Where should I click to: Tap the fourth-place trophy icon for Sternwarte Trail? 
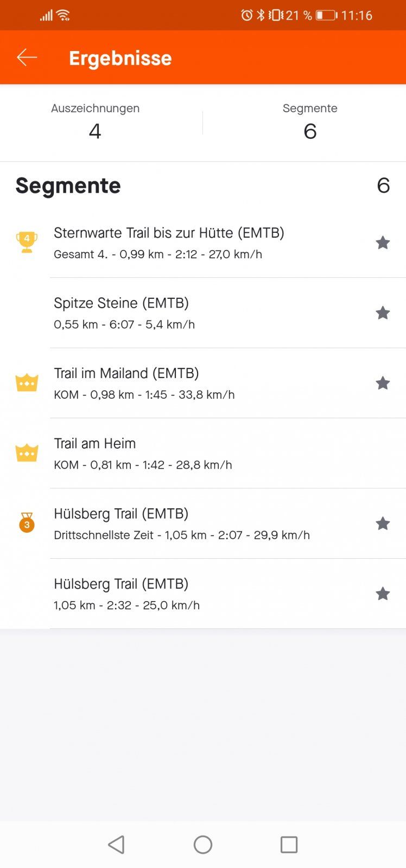27,242
